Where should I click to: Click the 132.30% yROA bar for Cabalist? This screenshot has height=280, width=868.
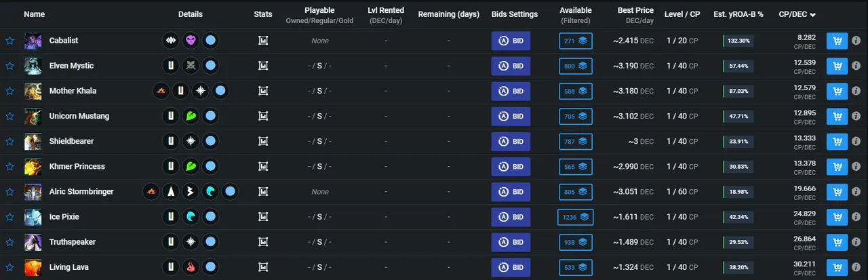[738, 41]
